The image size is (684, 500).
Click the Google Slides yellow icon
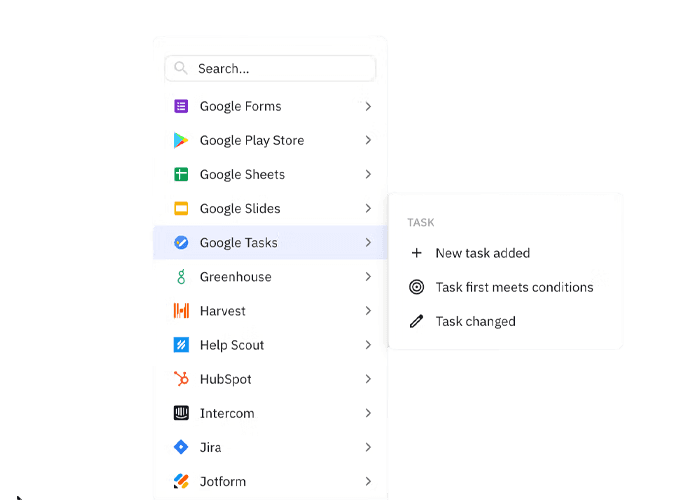(181, 208)
